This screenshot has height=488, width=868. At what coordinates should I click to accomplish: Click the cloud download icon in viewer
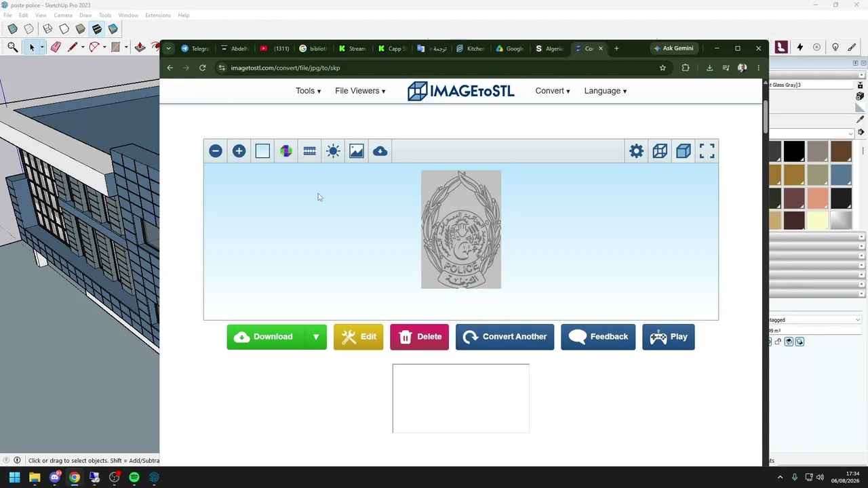(380, 151)
